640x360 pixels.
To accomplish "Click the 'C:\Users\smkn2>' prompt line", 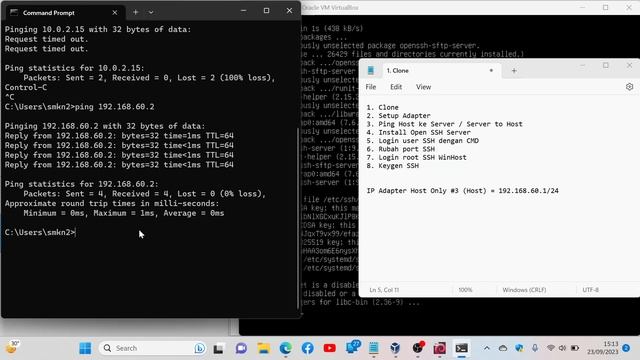I will [x=40, y=232].
